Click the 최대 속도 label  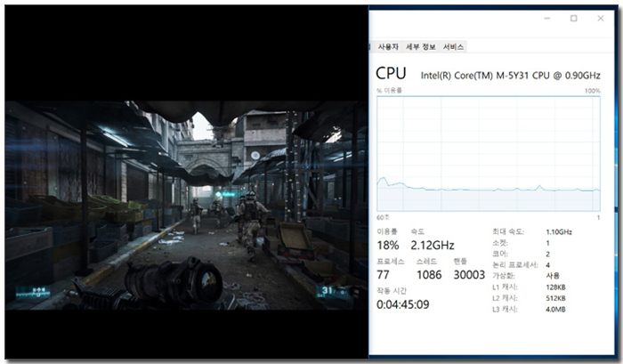(x=508, y=231)
